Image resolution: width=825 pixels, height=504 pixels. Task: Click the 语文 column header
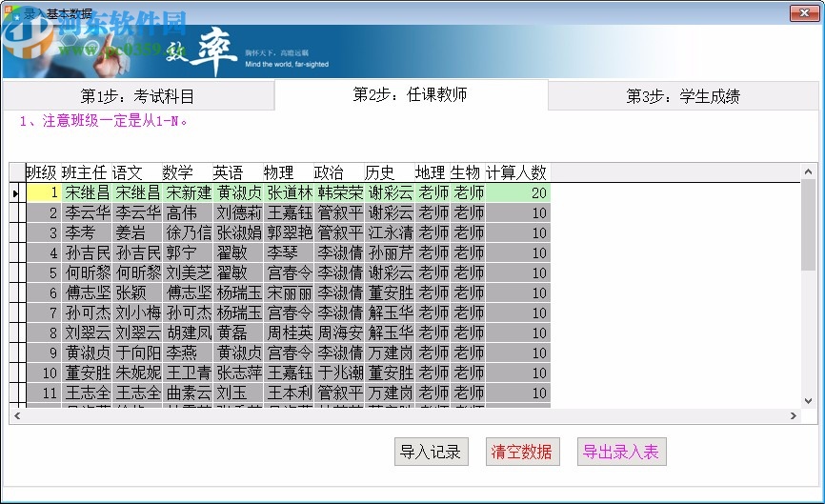tap(137, 172)
